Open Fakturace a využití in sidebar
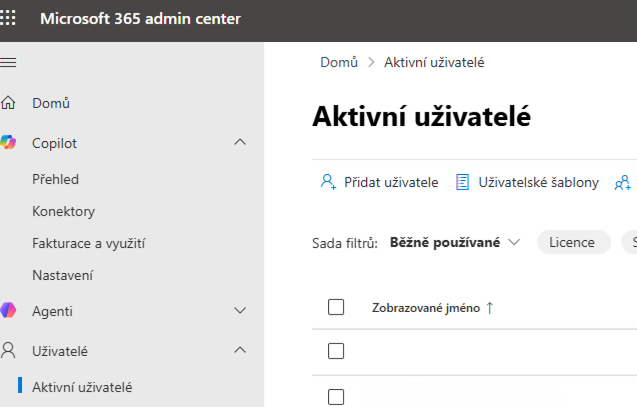 pyautogui.click(x=89, y=243)
